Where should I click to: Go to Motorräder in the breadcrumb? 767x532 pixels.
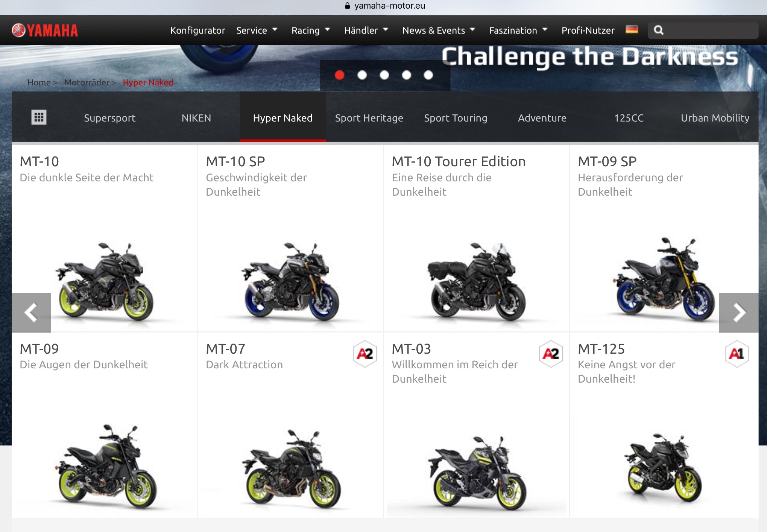tap(87, 82)
